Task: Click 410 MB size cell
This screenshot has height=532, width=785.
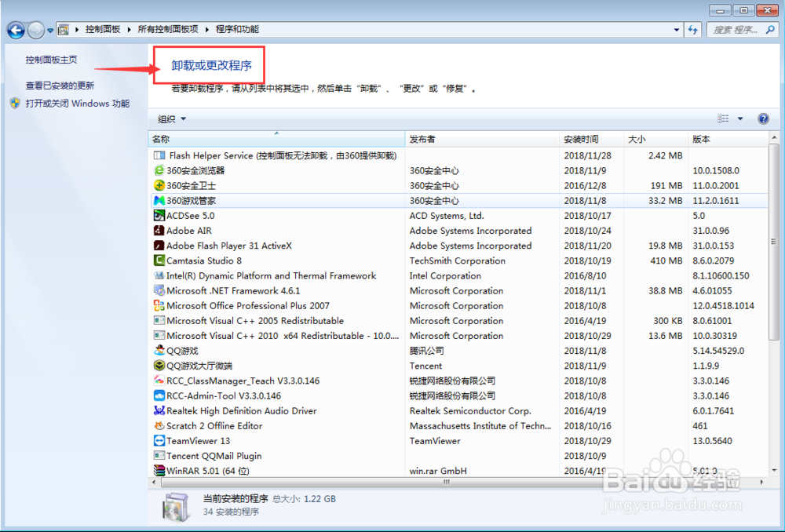Action: tap(666, 261)
